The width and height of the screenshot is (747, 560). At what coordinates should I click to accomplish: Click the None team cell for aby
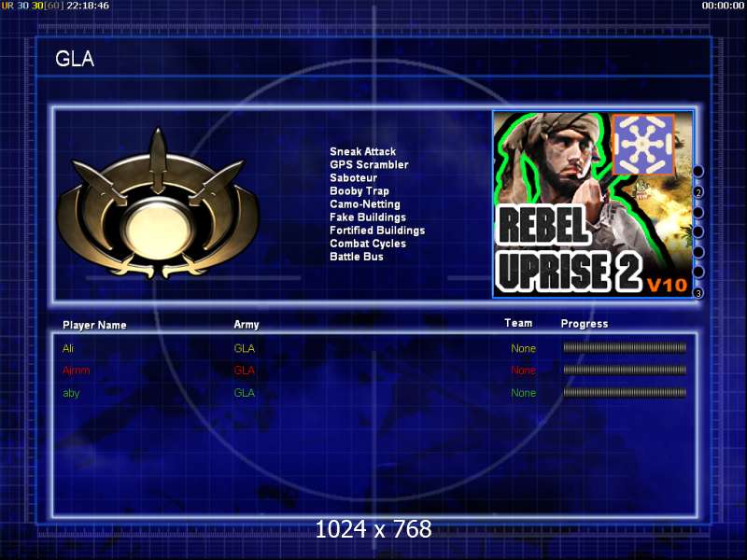click(x=523, y=393)
